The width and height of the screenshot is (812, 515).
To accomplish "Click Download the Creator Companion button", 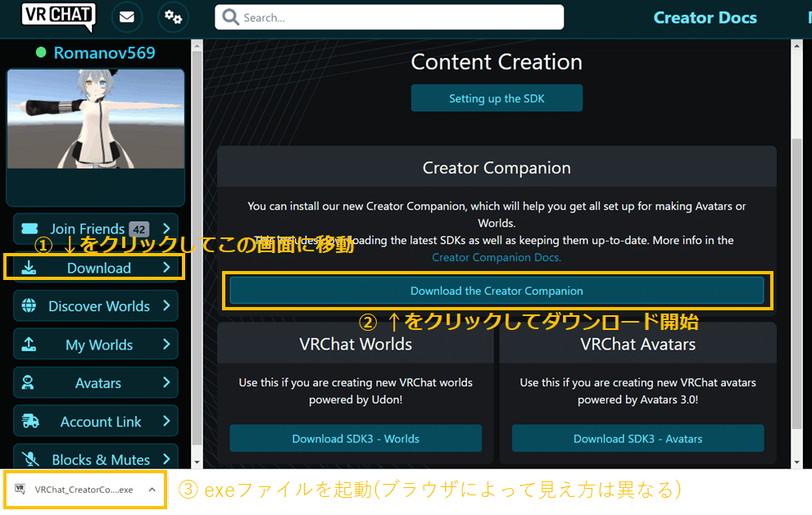I will 497,291.
